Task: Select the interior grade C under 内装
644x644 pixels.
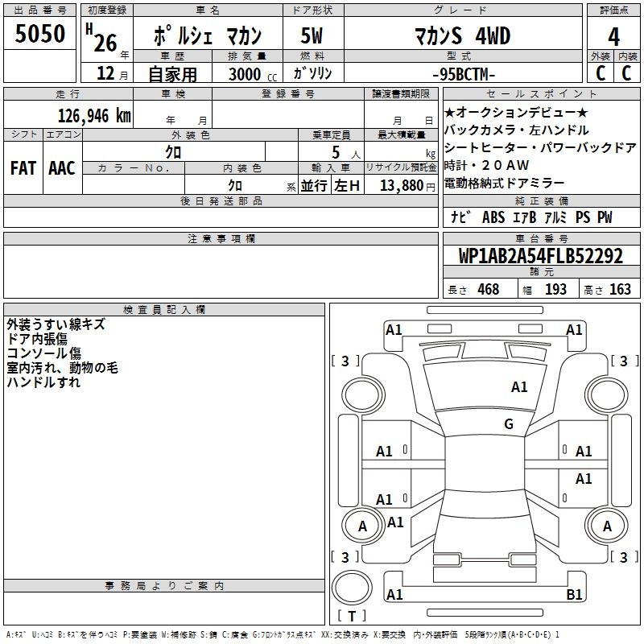Action: tap(626, 73)
